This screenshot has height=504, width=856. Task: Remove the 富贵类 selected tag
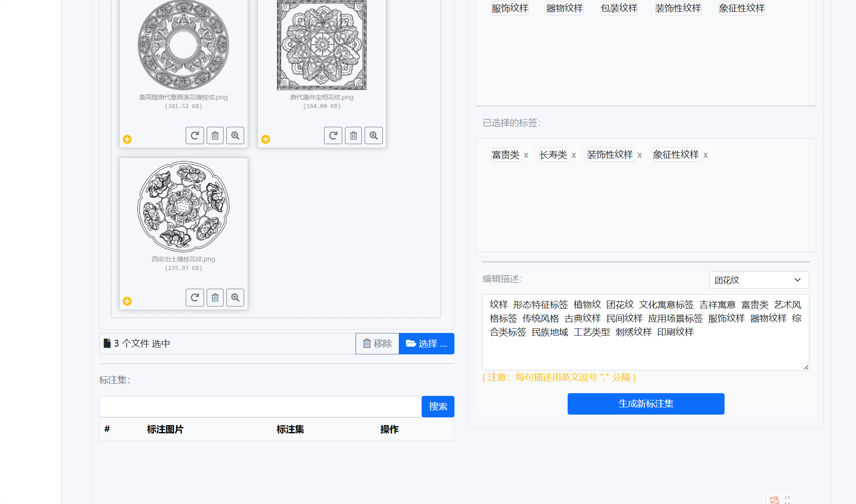click(526, 155)
